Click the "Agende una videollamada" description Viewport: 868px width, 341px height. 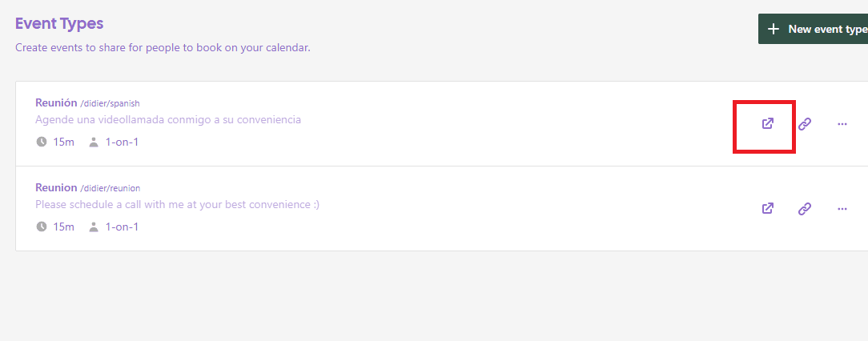[x=168, y=119]
